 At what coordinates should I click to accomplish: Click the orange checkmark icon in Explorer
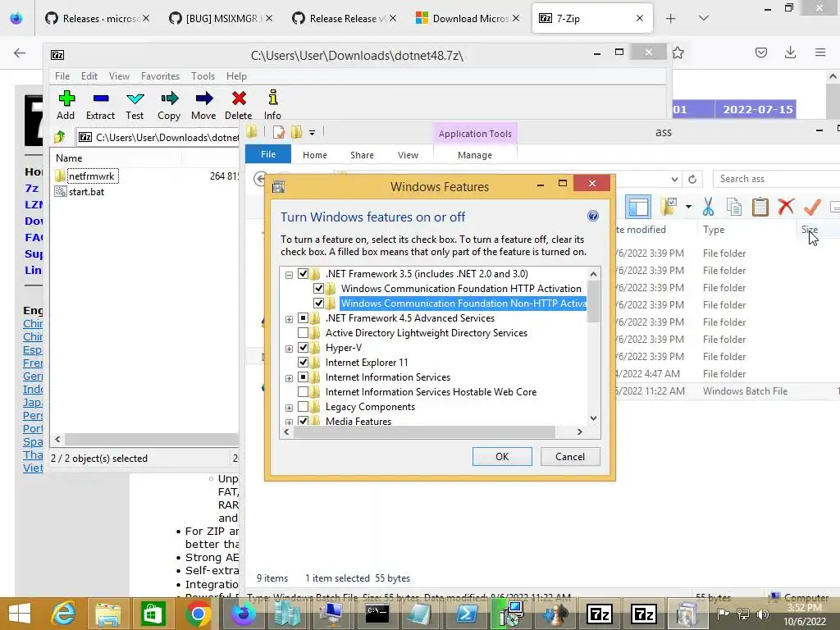pyautogui.click(x=812, y=206)
